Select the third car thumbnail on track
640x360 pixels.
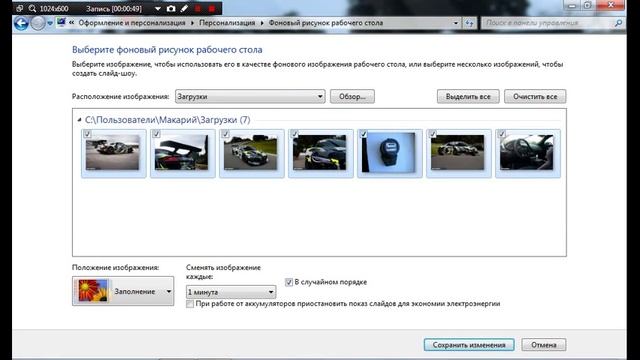pos(251,153)
